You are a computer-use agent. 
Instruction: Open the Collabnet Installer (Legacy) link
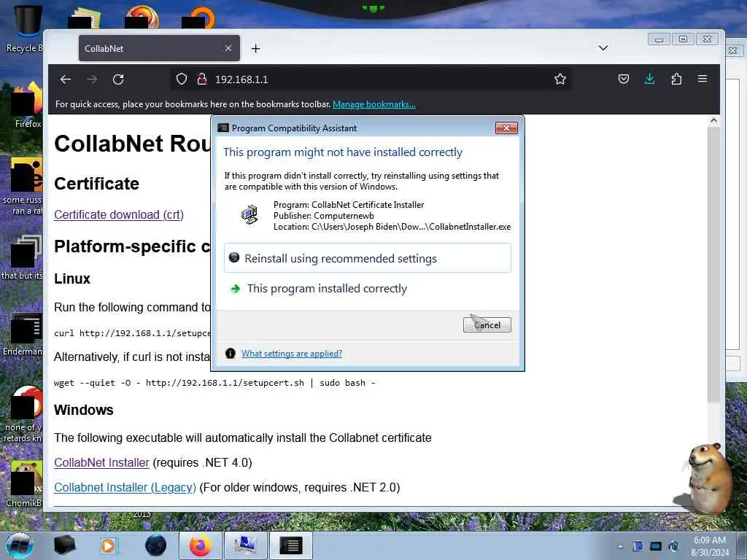click(125, 487)
